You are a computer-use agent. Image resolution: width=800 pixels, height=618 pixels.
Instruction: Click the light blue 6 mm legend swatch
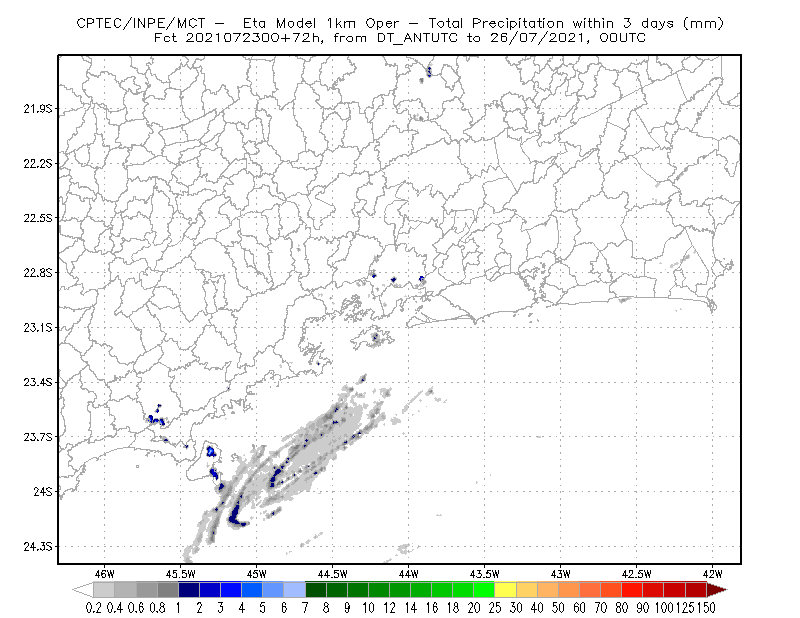(294, 590)
